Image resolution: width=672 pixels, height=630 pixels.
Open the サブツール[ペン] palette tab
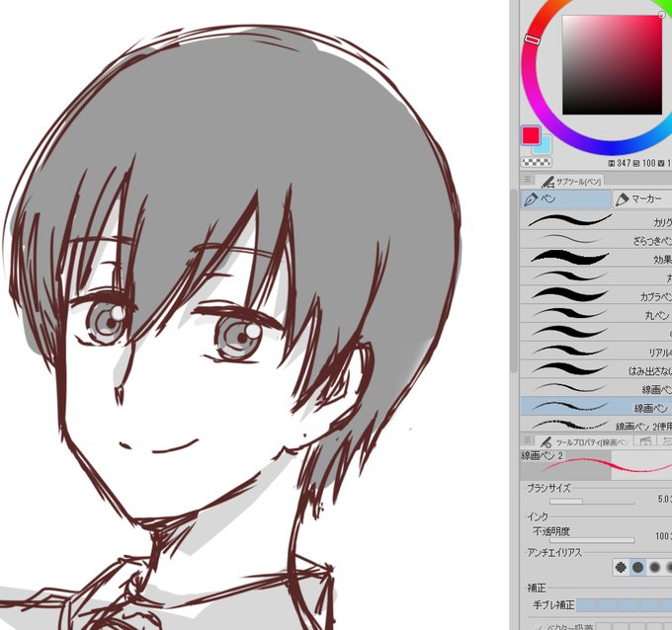(571, 181)
